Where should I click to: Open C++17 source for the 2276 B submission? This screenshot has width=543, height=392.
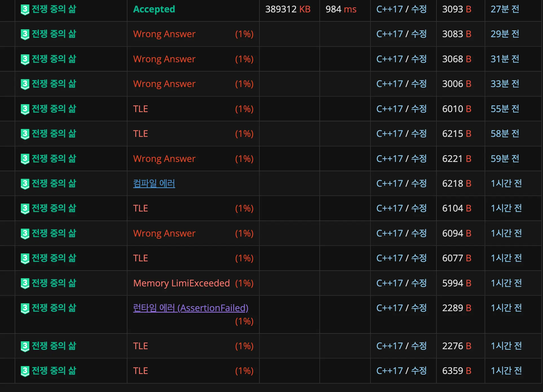(389, 346)
